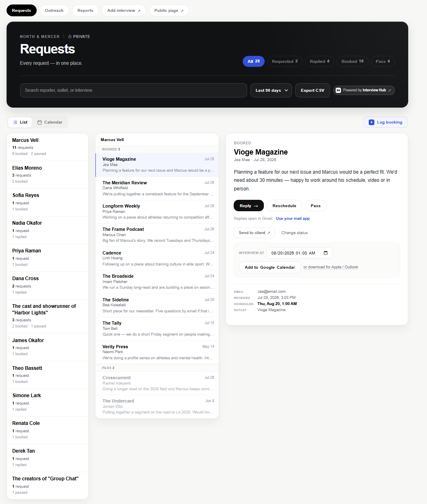Select the Requests tab
The height and width of the screenshot is (504, 427).
(x=22, y=11)
